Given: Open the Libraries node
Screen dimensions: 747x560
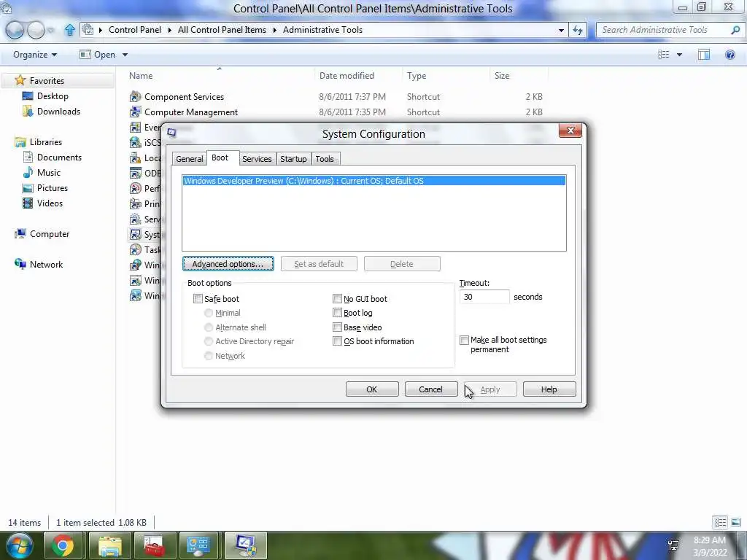Looking at the screenshot, I should pyautogui.click(x=46, y=142).
